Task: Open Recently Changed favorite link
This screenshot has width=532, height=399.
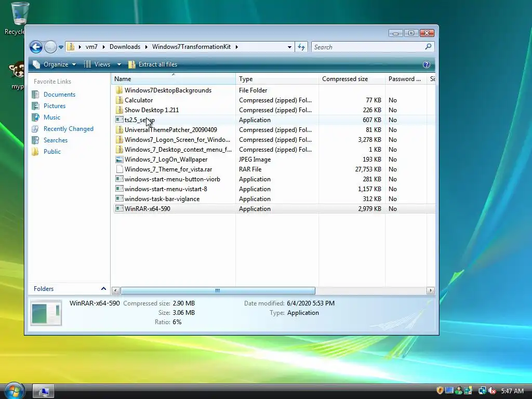Action: tap(68, 129)
